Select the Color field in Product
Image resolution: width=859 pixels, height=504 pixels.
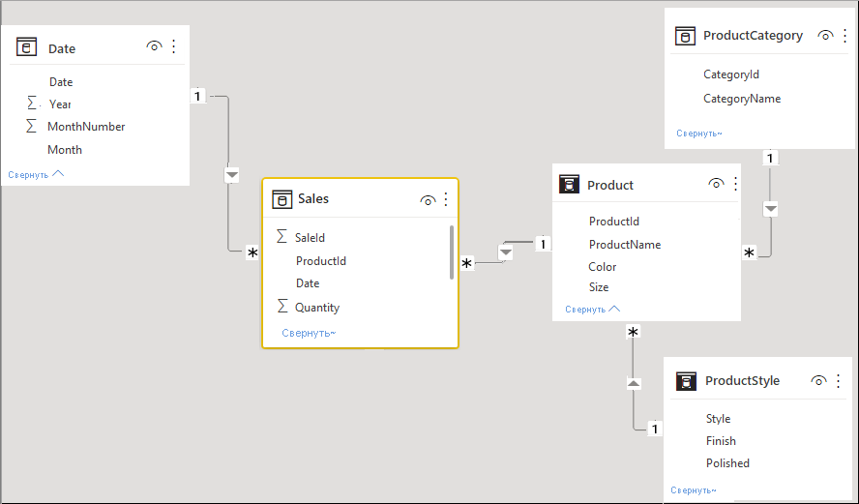coord(602,267)
